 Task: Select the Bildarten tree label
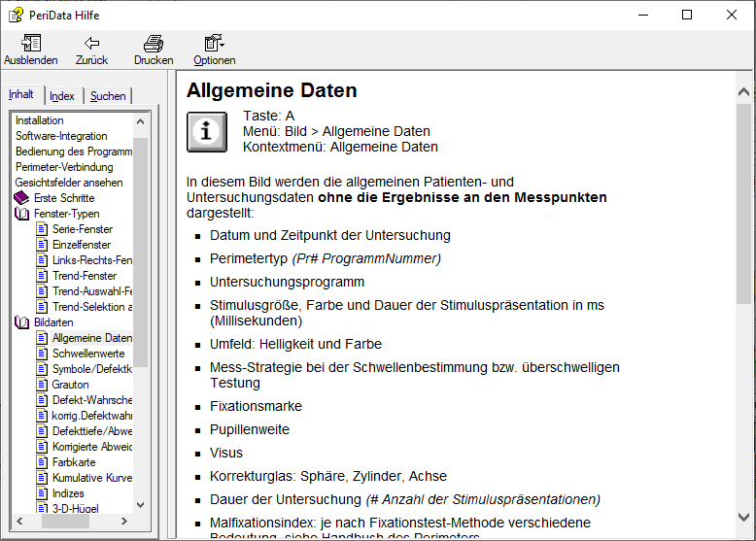point(53,322)
